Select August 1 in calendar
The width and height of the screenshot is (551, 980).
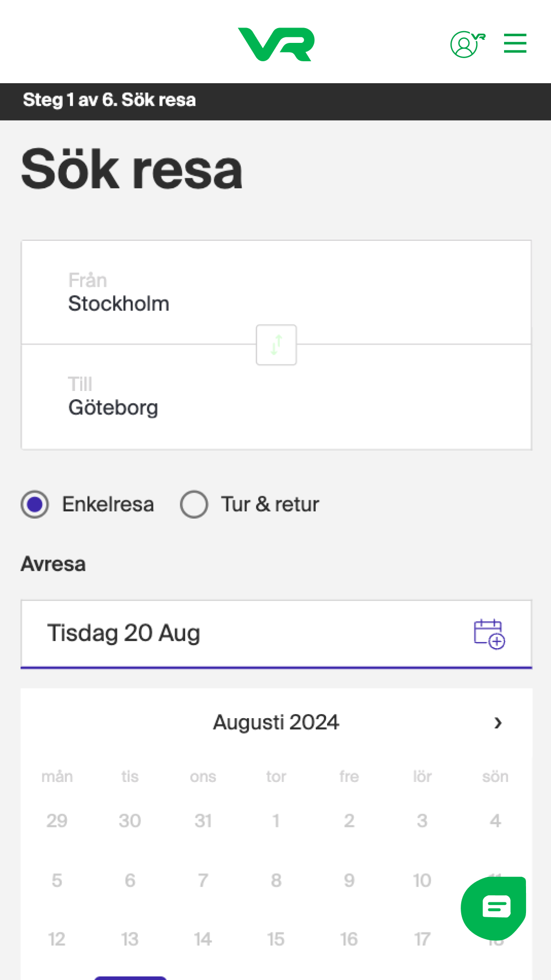276,821
